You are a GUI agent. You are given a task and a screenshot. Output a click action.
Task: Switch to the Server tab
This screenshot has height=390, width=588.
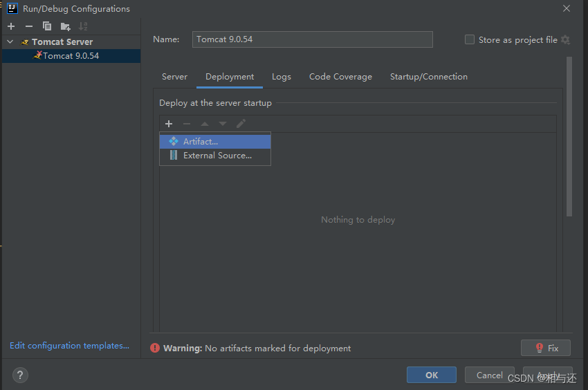(174, 77)
